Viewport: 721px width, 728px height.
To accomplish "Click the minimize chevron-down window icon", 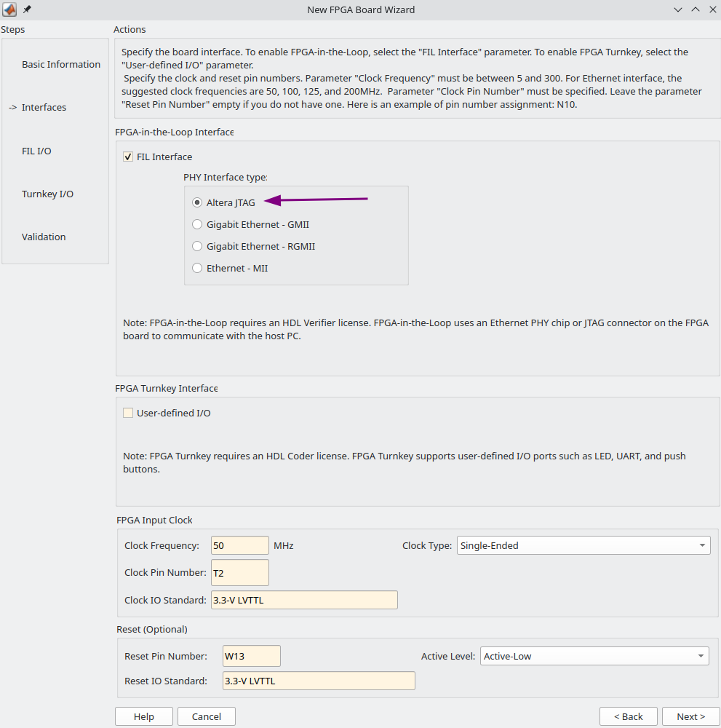I will (678, 9).
